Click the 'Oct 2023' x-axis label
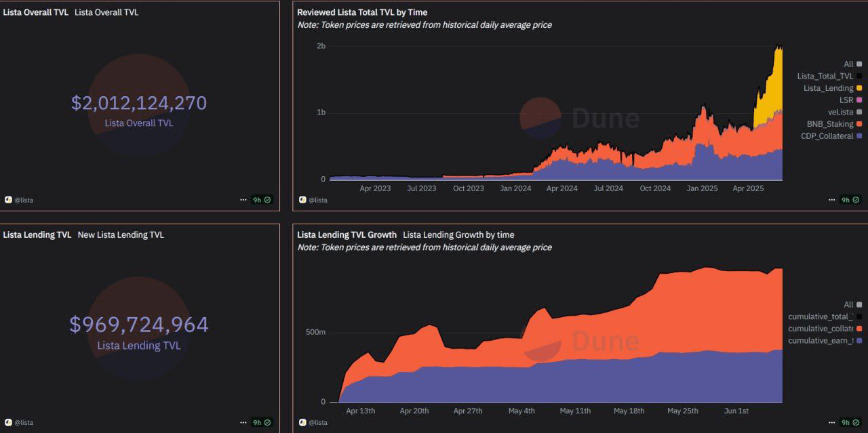 [x=469, y=188]
